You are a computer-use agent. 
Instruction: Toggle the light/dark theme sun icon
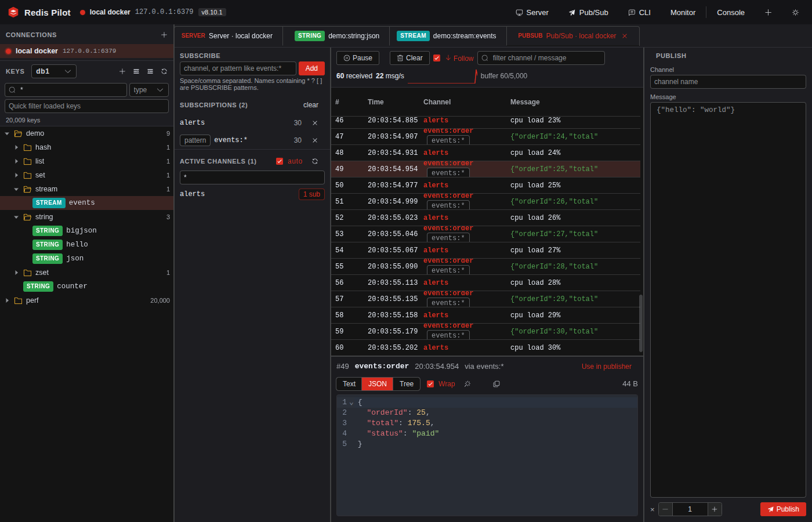tap(795, 12)
